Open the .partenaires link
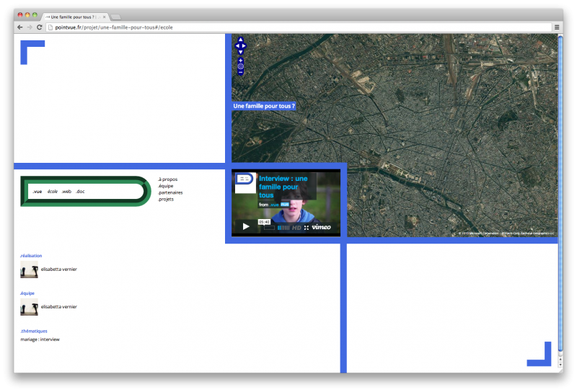The image size is (577, 392). [170, 192]
